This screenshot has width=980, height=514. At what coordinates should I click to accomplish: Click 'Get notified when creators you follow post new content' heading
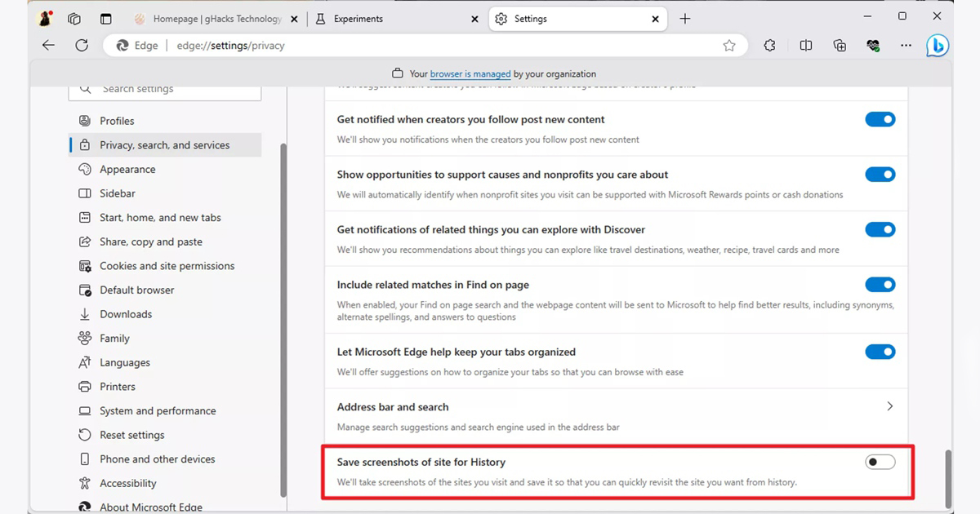[x=471, y=119]
